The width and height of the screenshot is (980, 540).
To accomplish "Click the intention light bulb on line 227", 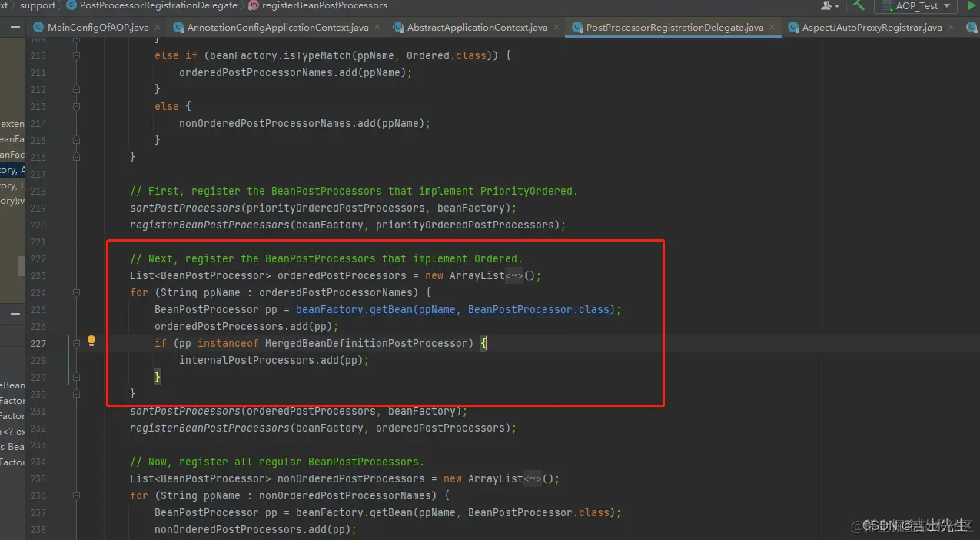I will point(91,340).
